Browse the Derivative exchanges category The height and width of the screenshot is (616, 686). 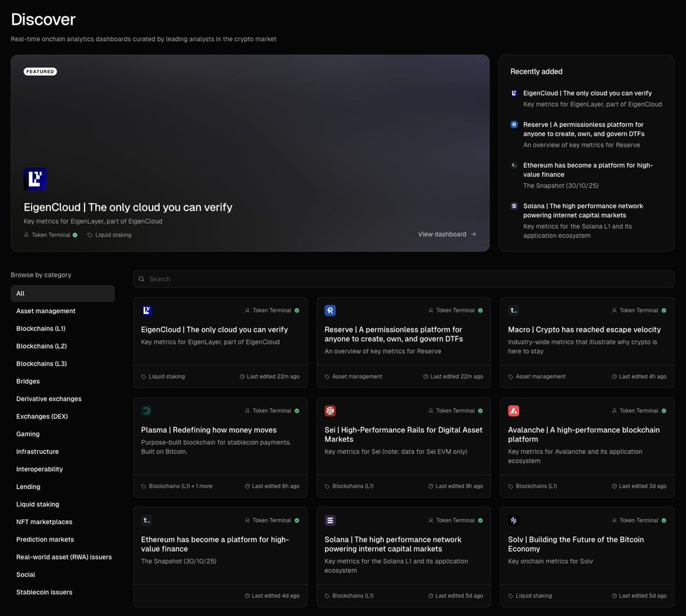[49, 399]
